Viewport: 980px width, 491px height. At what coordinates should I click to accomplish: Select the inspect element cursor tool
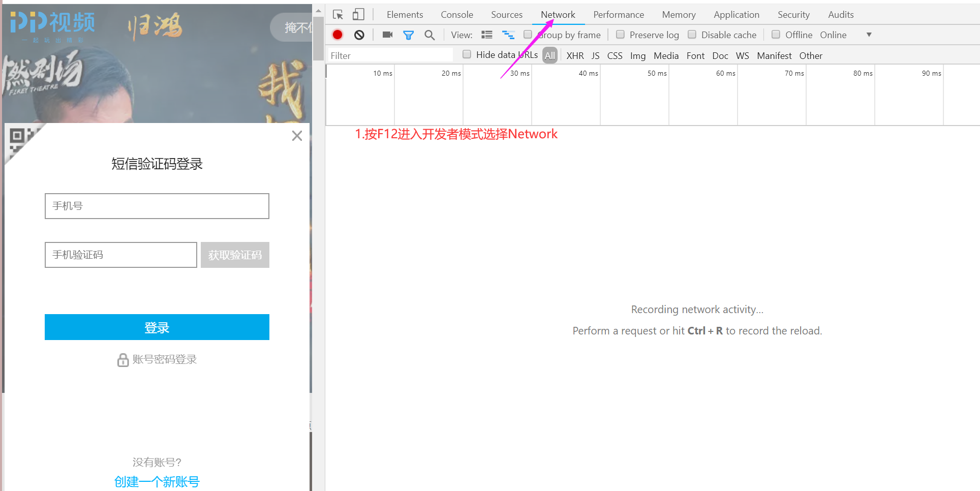click(x=338, y=14)
